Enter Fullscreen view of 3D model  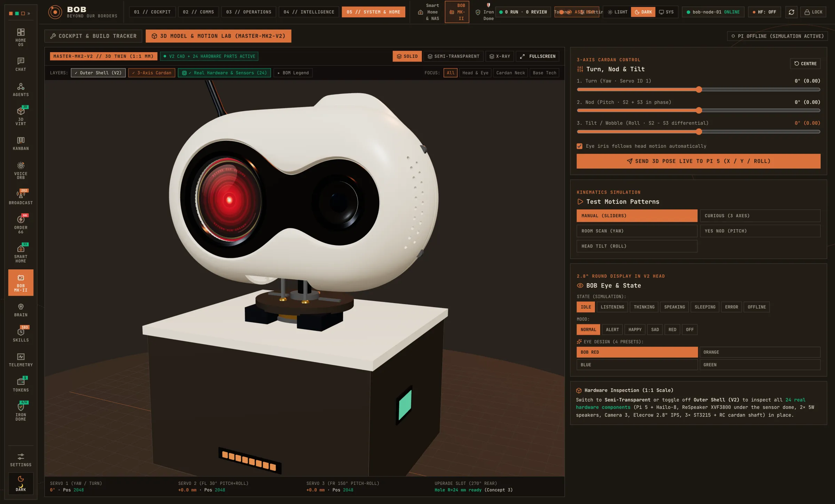(x=538, y=56)
